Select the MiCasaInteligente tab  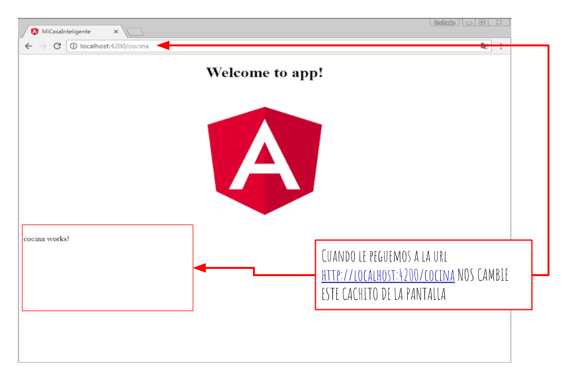pyautogui.click(x=73, y=32)
